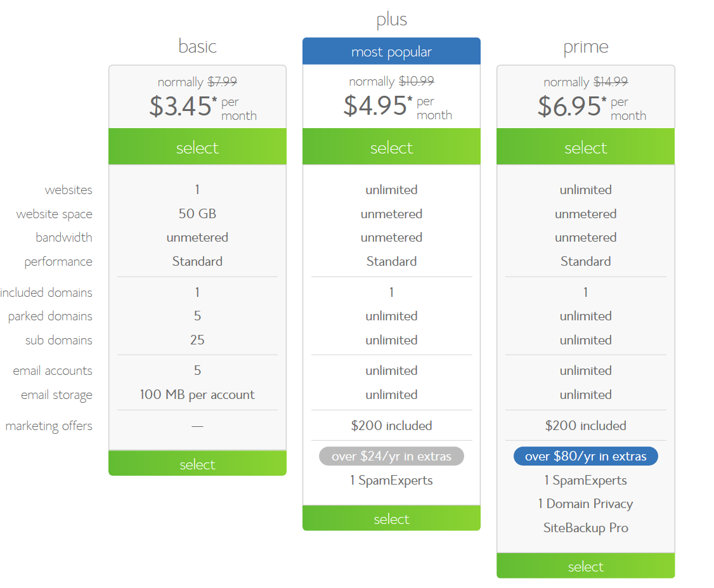The height and width of the screenshot is (588, 714).
Task: Click the 'most popular' blue banner
Action: [x=391, y=51]
